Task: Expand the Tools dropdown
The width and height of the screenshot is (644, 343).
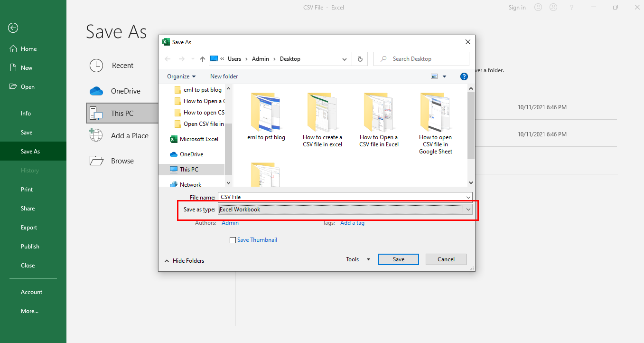Action: [x=358, y=259]
